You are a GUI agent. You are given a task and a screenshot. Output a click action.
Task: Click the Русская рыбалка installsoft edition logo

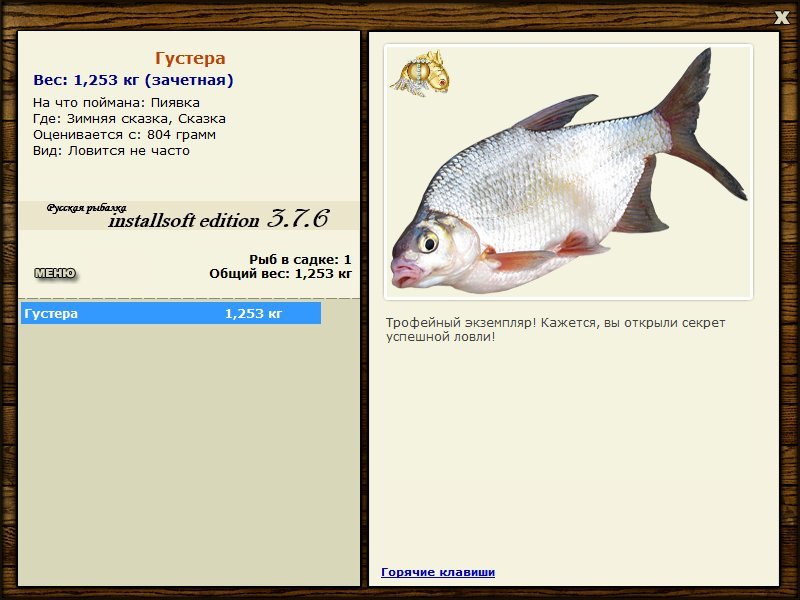click(x=189, y=216)
